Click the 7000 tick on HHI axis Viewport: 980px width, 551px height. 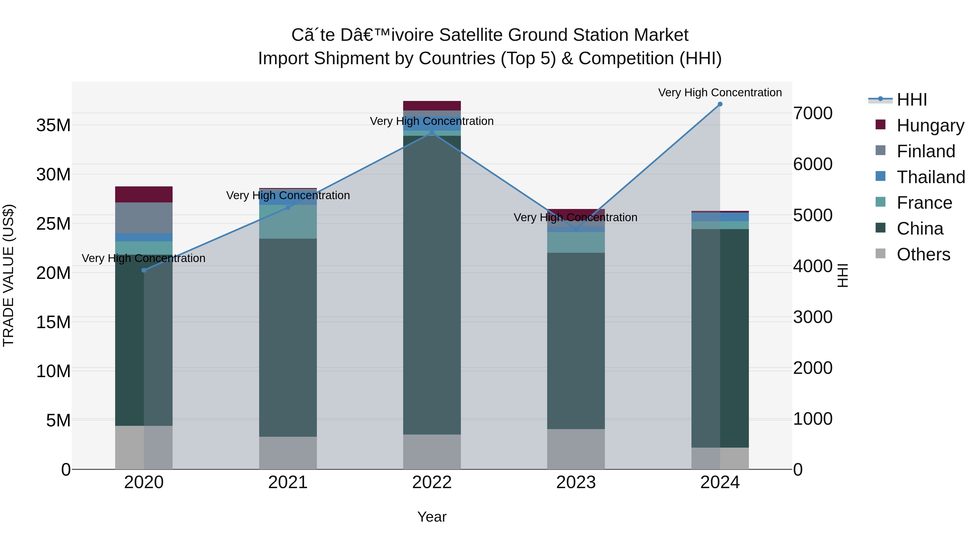pos(813,113)
